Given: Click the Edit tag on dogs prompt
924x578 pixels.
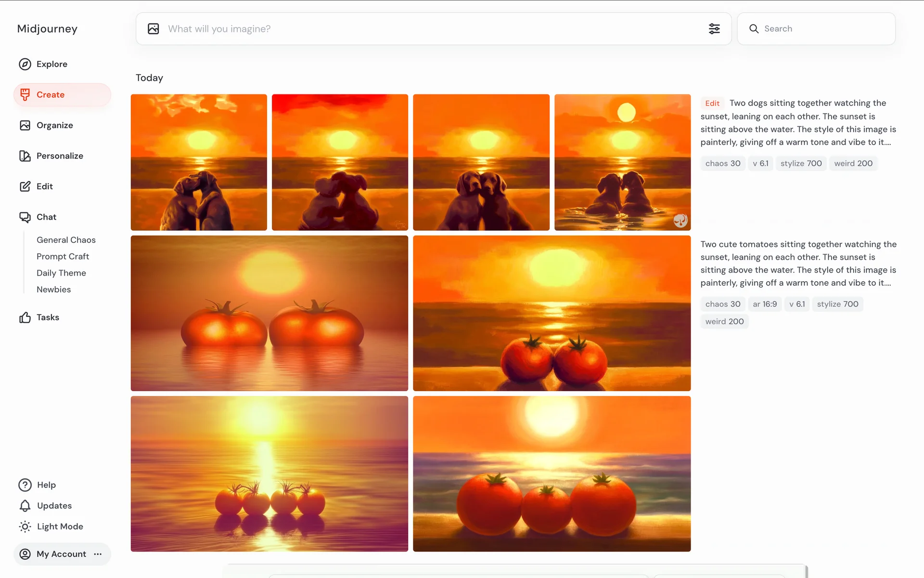Looking at the screenshot, I should pos(712,103).
